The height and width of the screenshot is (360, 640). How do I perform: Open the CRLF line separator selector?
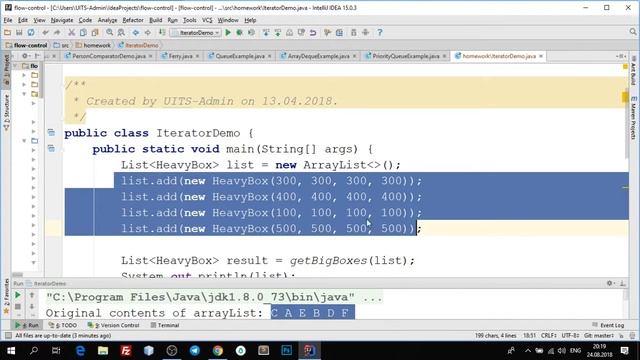tap(549, 336)
